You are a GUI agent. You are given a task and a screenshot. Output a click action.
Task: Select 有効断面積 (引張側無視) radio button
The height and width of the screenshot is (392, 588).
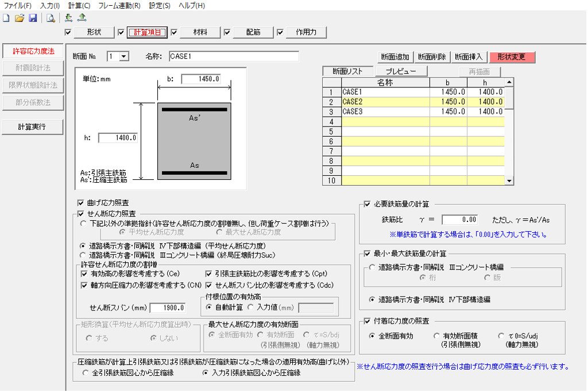click(436, 336)
